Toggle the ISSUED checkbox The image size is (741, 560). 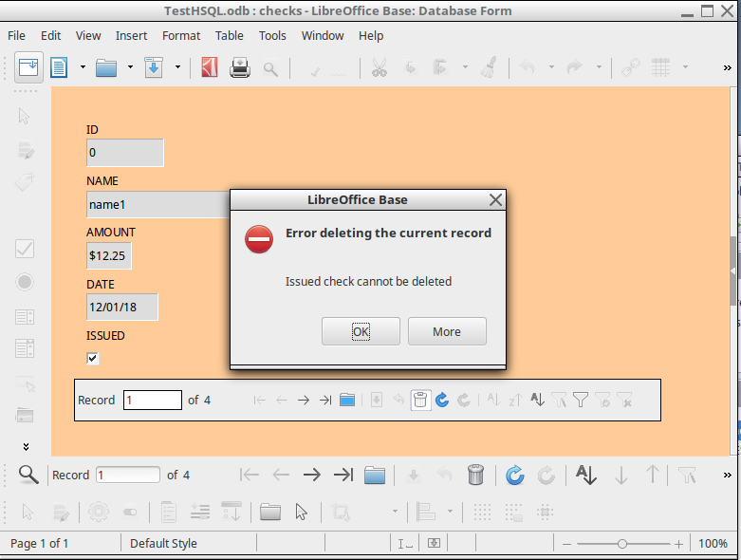click(x=93, y=358)
